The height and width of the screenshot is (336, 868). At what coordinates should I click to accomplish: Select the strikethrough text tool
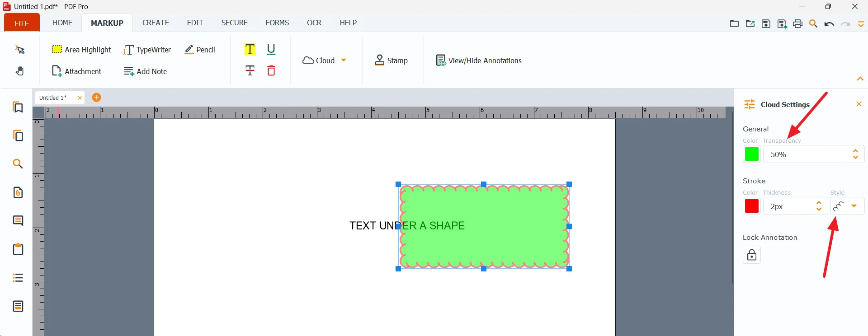[x=250, y=71]
